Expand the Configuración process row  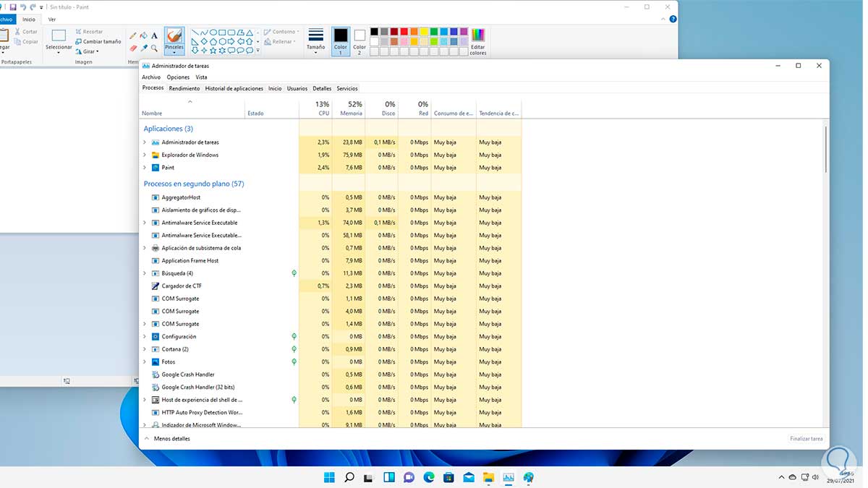coord(145,337)
